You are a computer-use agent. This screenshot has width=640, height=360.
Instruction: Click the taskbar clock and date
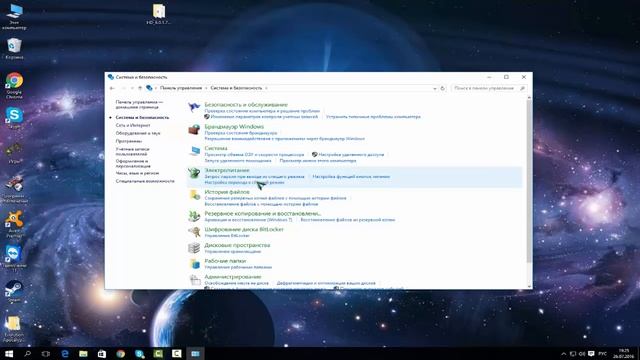point(624,353)
